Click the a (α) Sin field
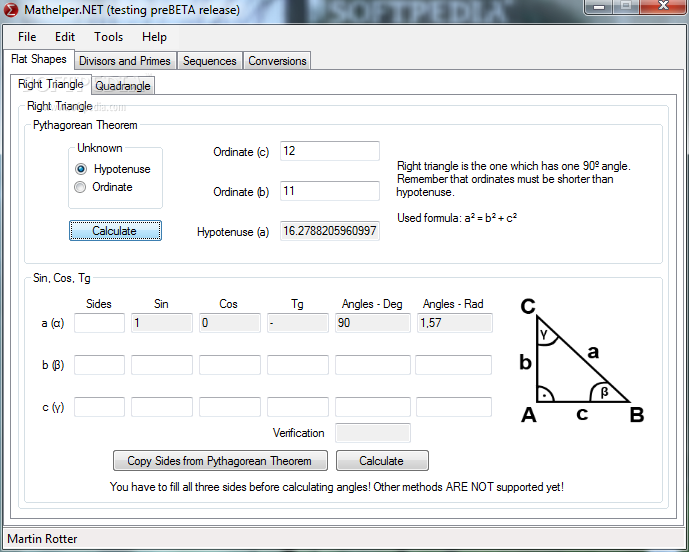Viewport: 689px width, 552px height. 162,323
